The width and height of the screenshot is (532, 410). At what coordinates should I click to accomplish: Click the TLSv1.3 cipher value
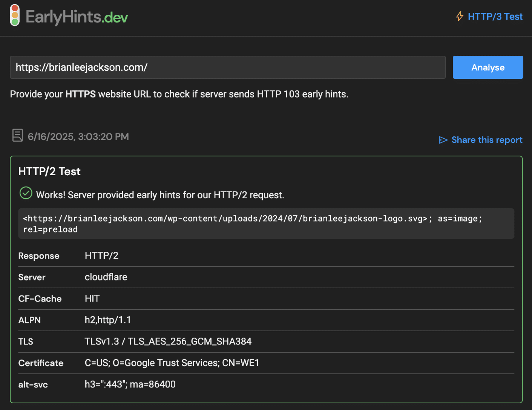coord(168,341)
